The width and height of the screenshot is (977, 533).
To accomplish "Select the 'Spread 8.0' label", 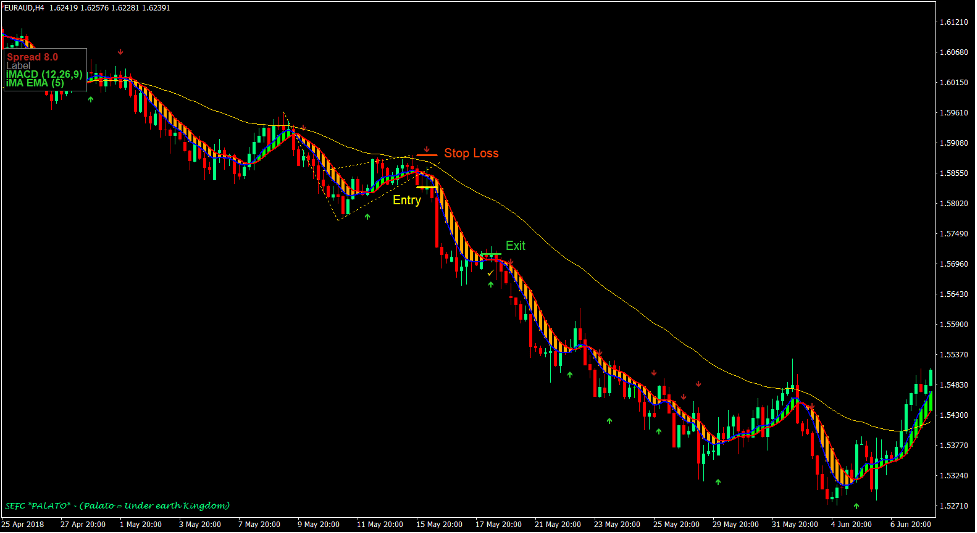I will [x=32, y=57].
